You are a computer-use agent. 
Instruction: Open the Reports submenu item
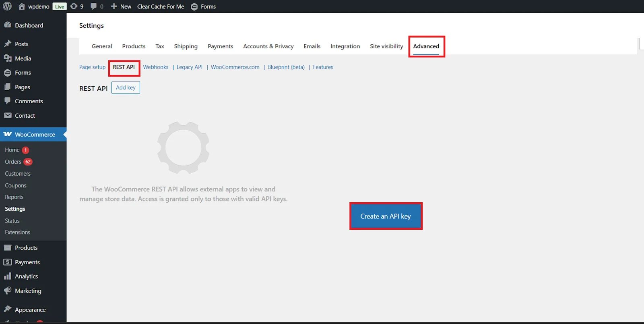[x=14, y=197]
